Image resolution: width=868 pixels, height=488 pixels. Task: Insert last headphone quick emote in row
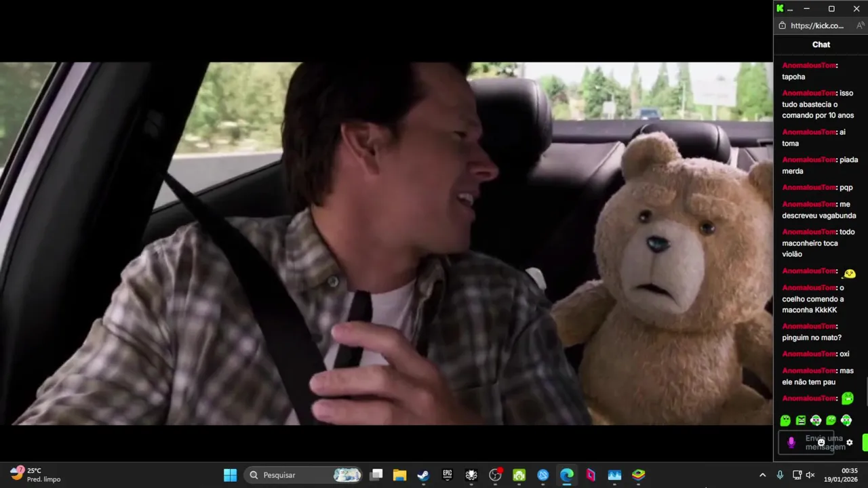coord(846,420)
